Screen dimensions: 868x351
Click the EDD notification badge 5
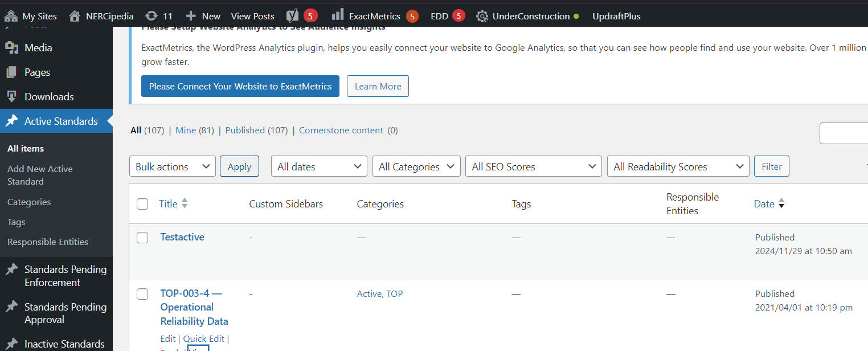458,16
